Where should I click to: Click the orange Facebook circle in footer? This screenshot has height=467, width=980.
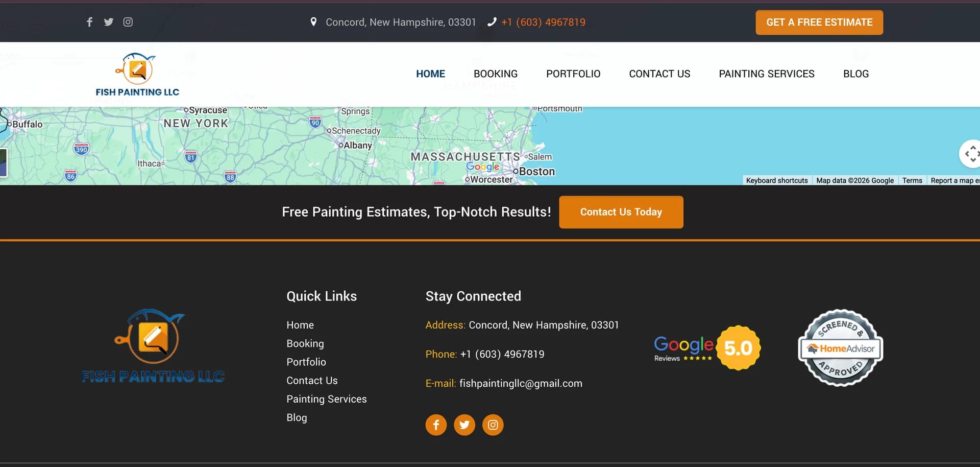(x=436, y=425)
